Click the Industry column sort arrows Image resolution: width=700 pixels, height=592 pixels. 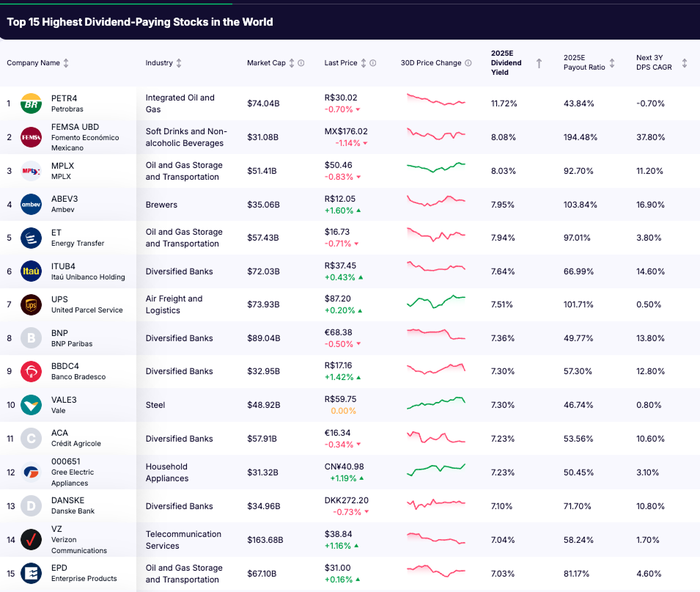(x=179, y=62)
